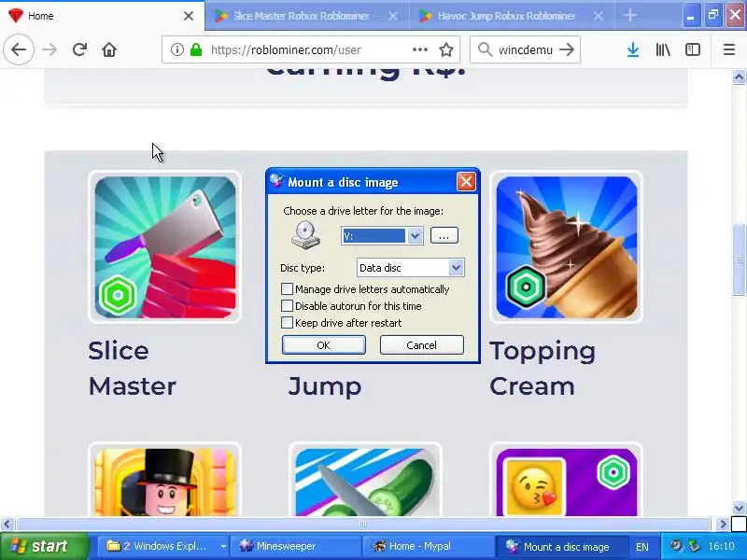The height and width of the screenshot is (560, 747).
Task: Click the Slice Master title link
Action: 133,369
